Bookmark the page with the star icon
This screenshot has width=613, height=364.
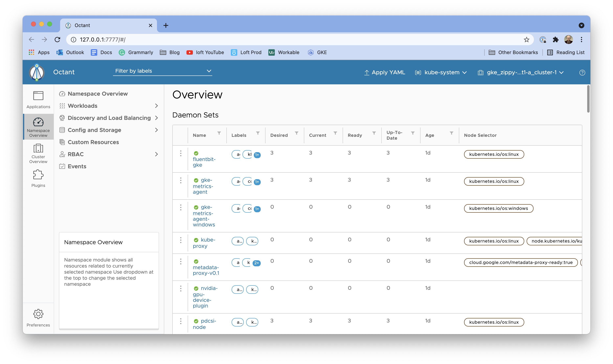[x=526, y=40]
